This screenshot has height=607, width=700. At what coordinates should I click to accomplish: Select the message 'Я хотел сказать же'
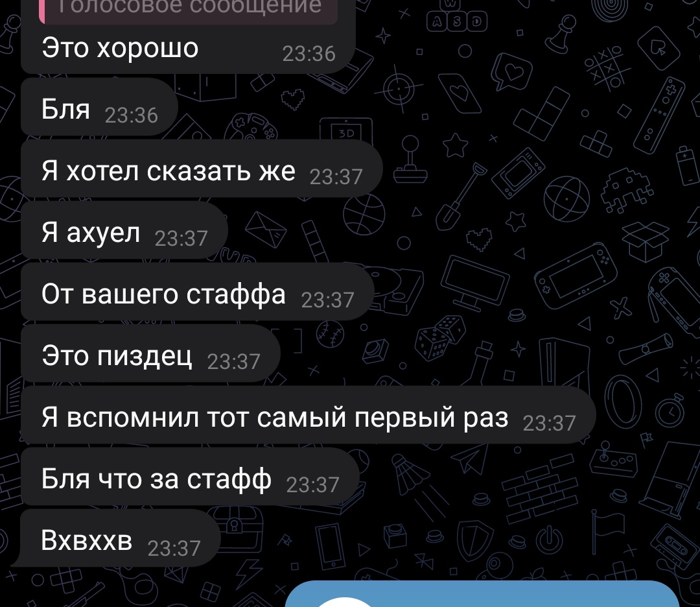pyautogui.click(x=202, y=169)
